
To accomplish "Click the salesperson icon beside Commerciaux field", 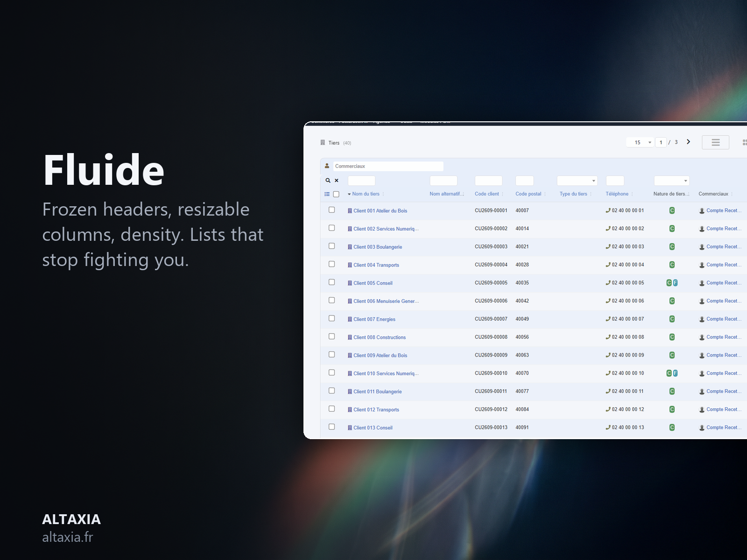I will (x=327, y=166).
